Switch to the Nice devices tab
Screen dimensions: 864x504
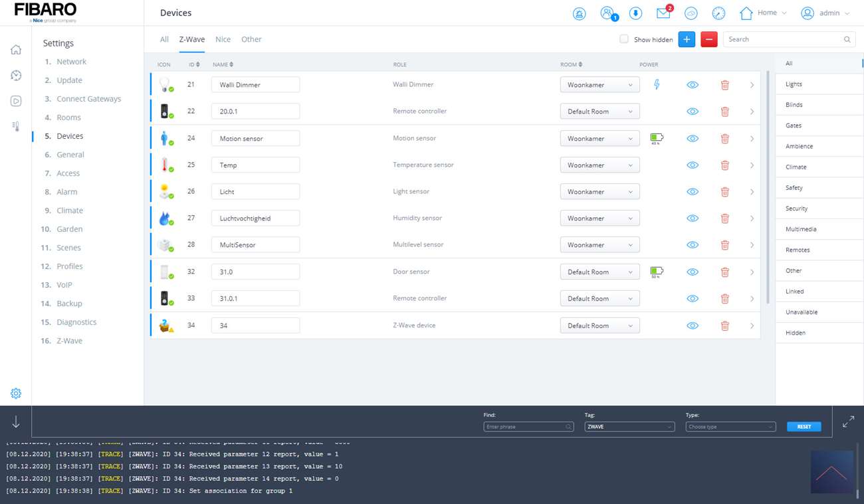click(223, 39)
